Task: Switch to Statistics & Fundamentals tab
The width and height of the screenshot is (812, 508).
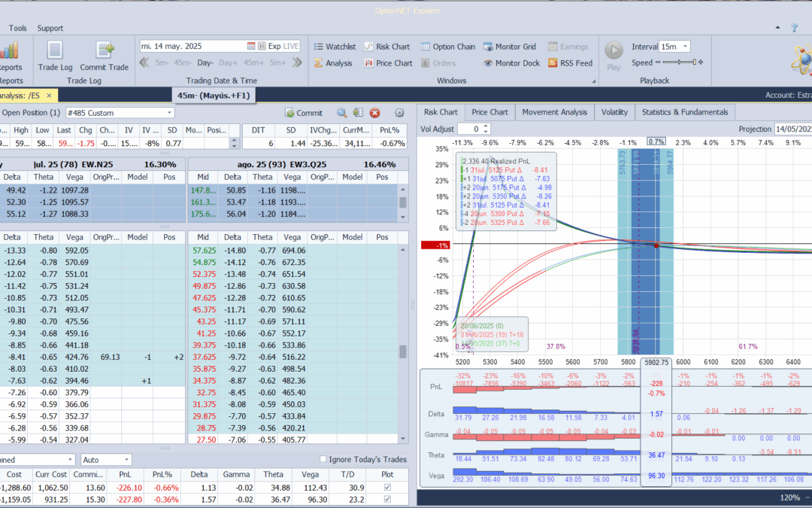Action: 685,112
